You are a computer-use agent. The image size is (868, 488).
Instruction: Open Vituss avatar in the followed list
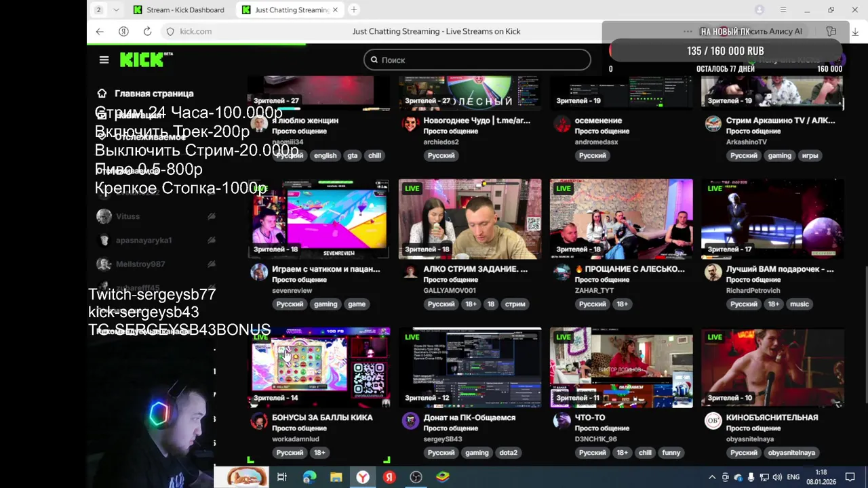pos(104,216)
